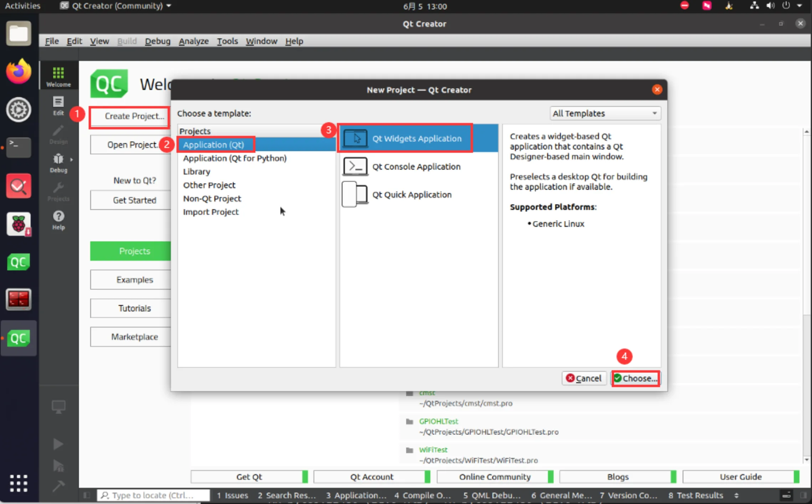Open the Tools menu
This screenshot has height=504, width=812.
click(227, 41)
